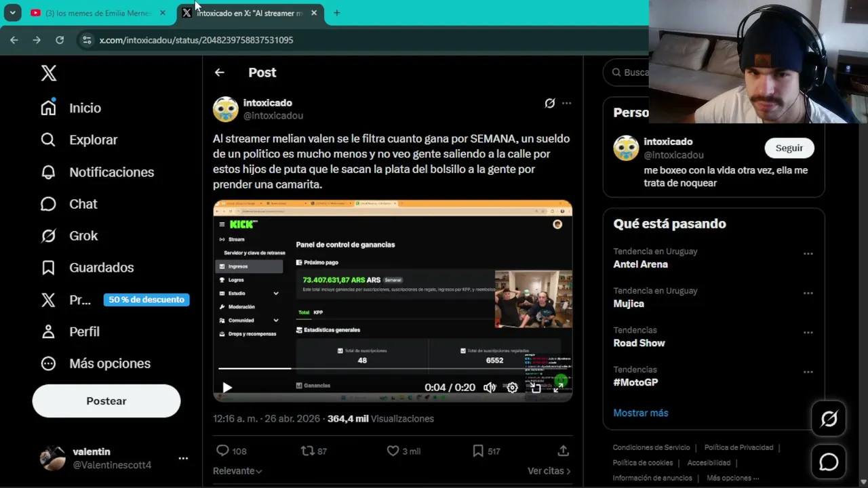Viewport: 868px width, 488px height.
Task: Open Condiciones de Servicio link
Action: [x=652, y=447]
